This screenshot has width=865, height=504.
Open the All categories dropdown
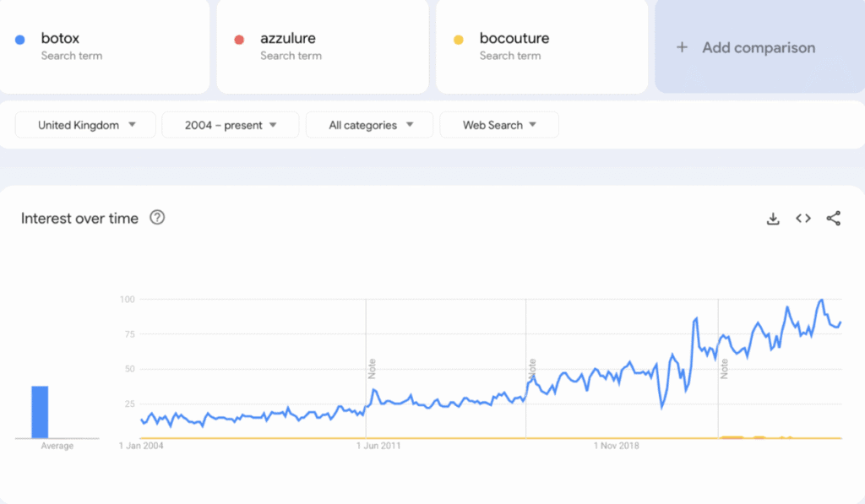[x=370, y=125]
